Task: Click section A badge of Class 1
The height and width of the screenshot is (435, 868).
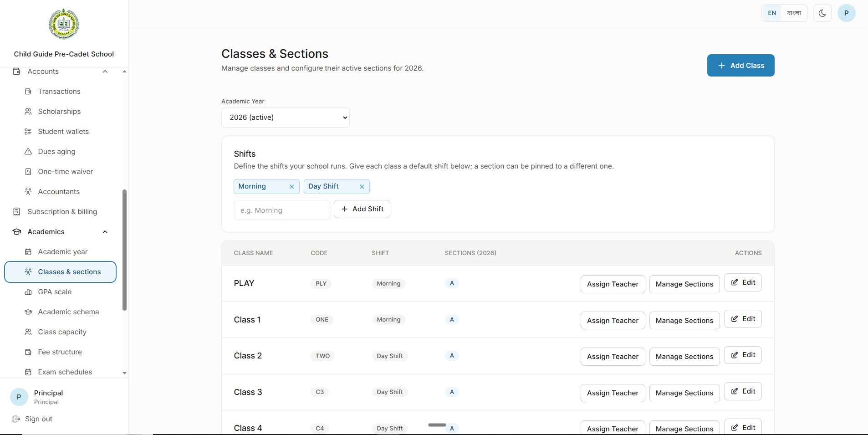Action: pos(452,320)
